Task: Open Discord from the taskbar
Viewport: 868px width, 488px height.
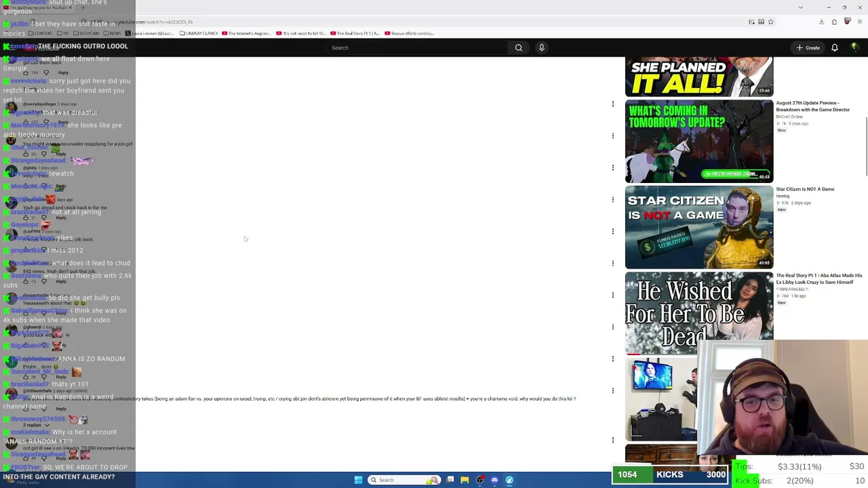Action: (x=494, y=480)
